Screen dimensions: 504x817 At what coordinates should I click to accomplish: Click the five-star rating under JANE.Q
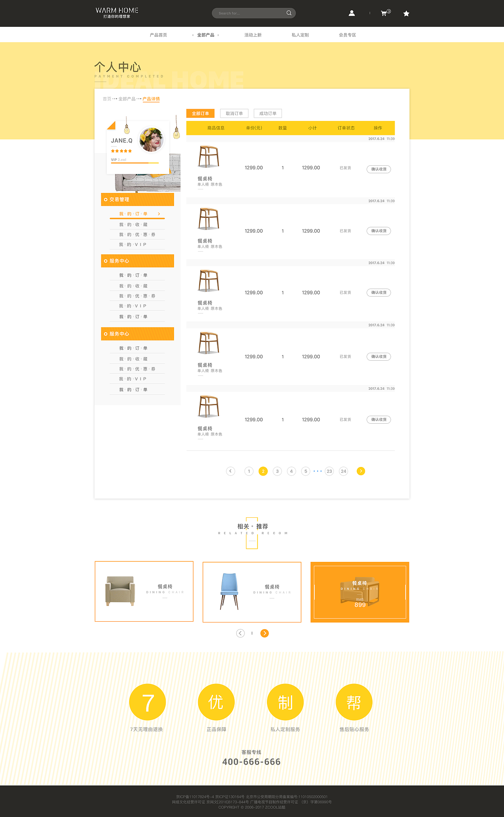pos(121,151)
